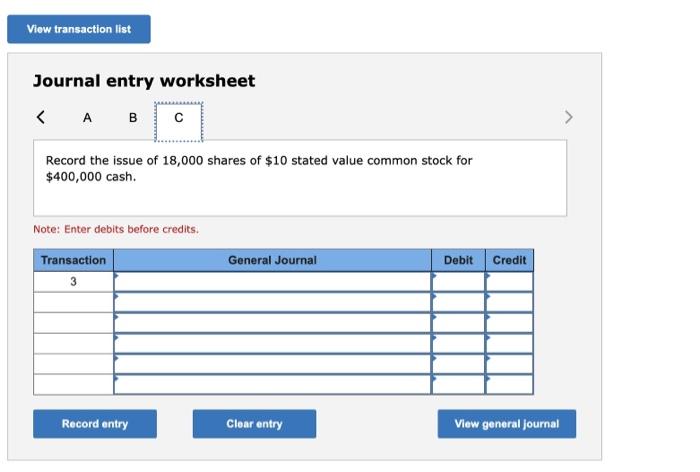The height and width of the screenshot is (472, 700).
Task: Click third General Journal row field
Action: 272,323
